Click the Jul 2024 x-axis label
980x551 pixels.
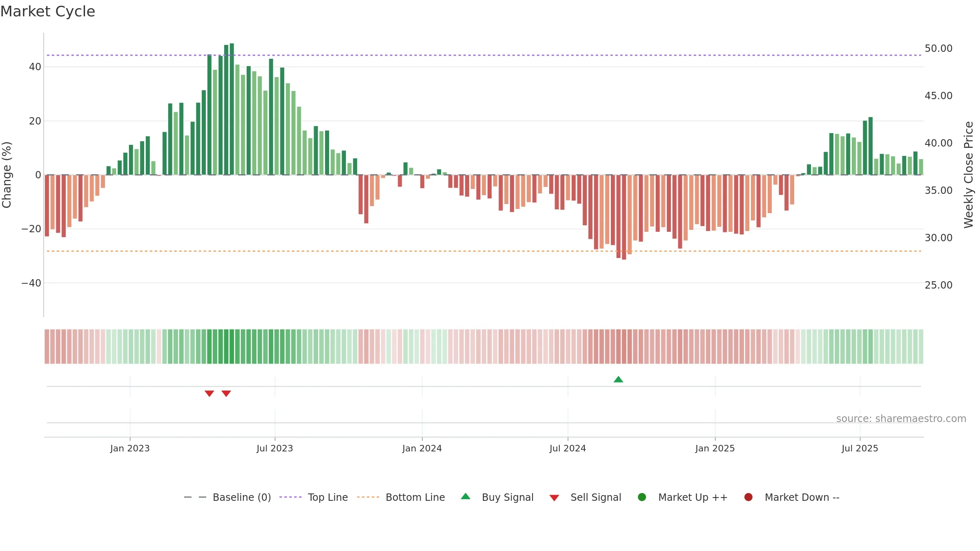pos(568,448)
